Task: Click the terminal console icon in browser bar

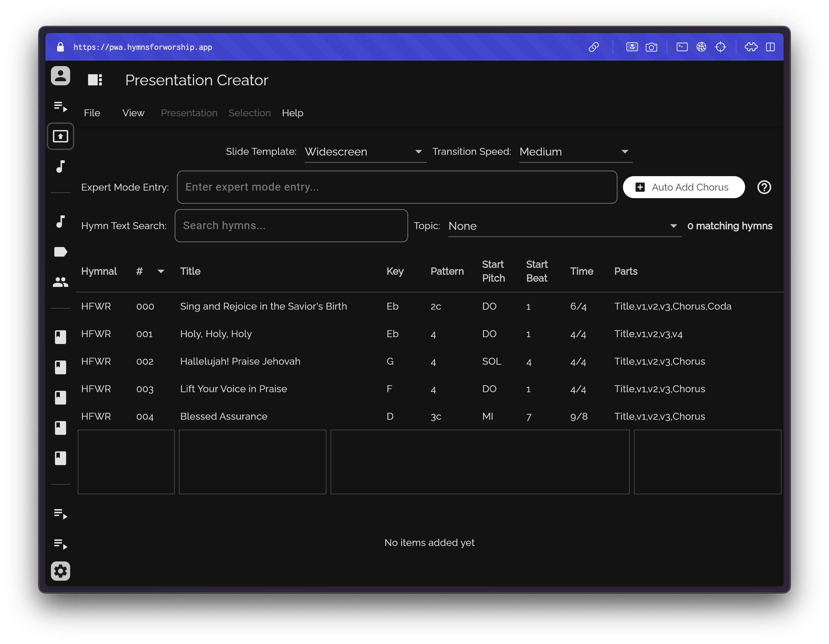Action: coord(682,47)
